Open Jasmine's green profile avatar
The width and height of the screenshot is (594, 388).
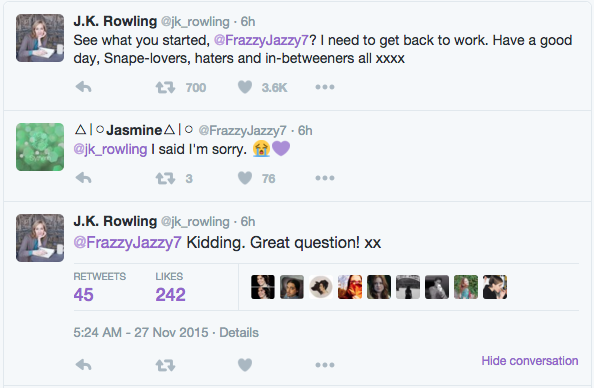point(40,147)
